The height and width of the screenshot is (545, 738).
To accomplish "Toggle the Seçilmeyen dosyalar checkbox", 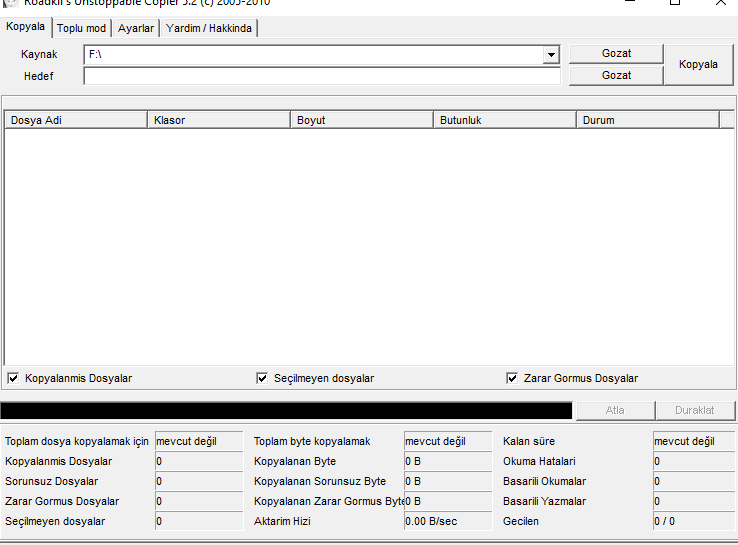I will tap(262, 378).
